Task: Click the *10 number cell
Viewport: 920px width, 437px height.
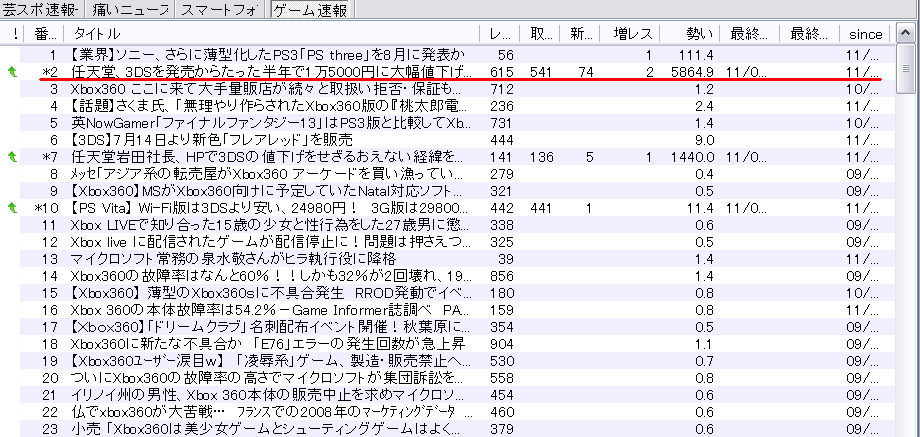Action: coord(46,208)
